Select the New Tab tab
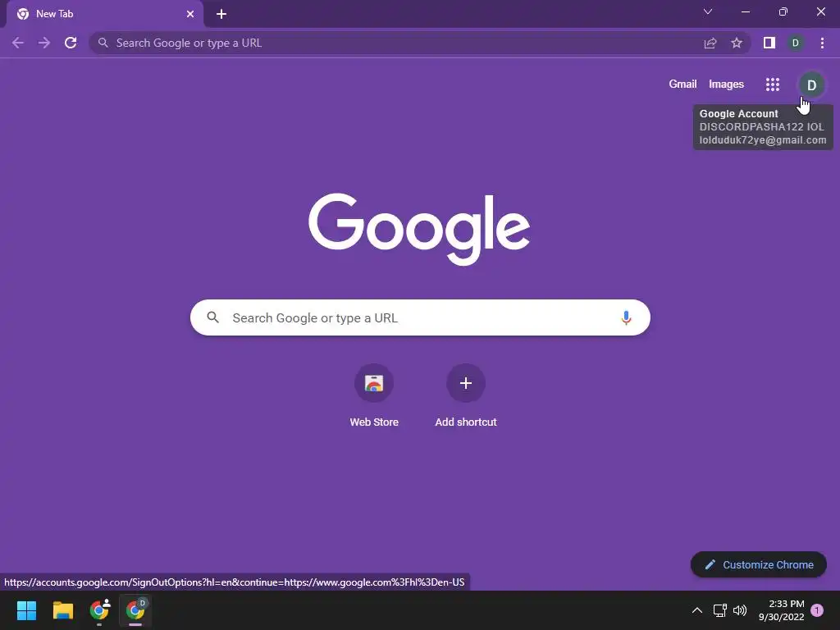Viewport: 840px width, 630px height. tap(105, 14)
